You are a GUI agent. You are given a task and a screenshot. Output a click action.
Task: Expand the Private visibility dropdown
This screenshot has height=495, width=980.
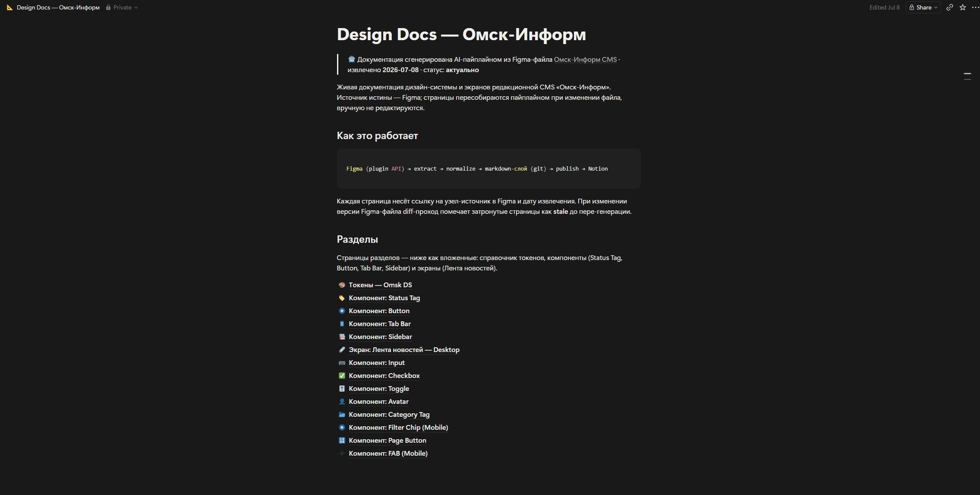tap(122, 7)
